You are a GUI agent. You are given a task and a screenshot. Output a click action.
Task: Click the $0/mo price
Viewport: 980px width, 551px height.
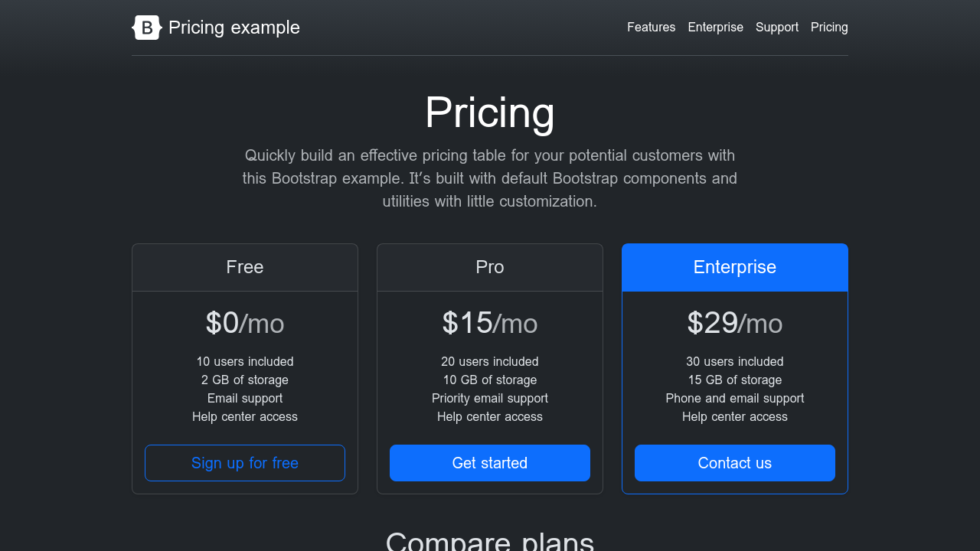pyautogui.click(x=245, y=323)
